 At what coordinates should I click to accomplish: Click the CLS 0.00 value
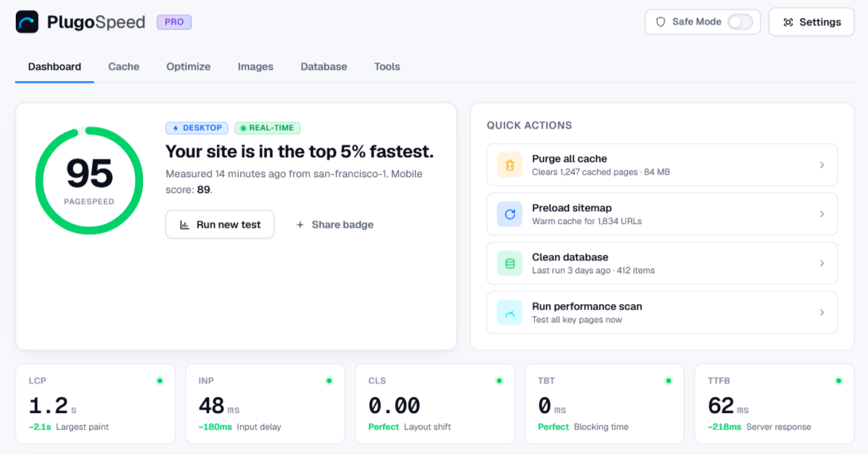394,407
